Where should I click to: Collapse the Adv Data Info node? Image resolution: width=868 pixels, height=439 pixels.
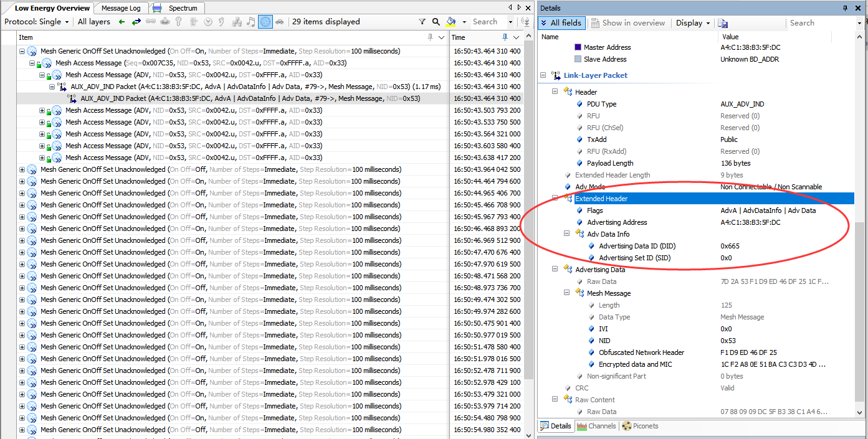pos(567,234)
